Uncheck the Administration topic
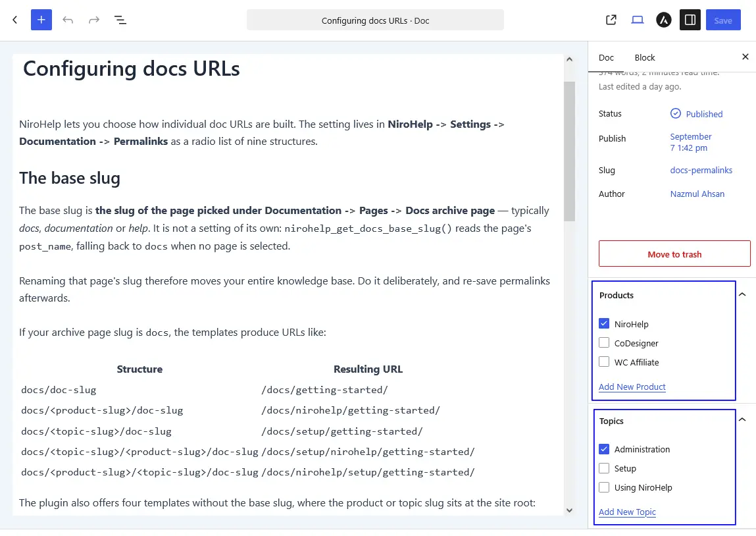Screen dimensions: 756x536 point(604,448)
